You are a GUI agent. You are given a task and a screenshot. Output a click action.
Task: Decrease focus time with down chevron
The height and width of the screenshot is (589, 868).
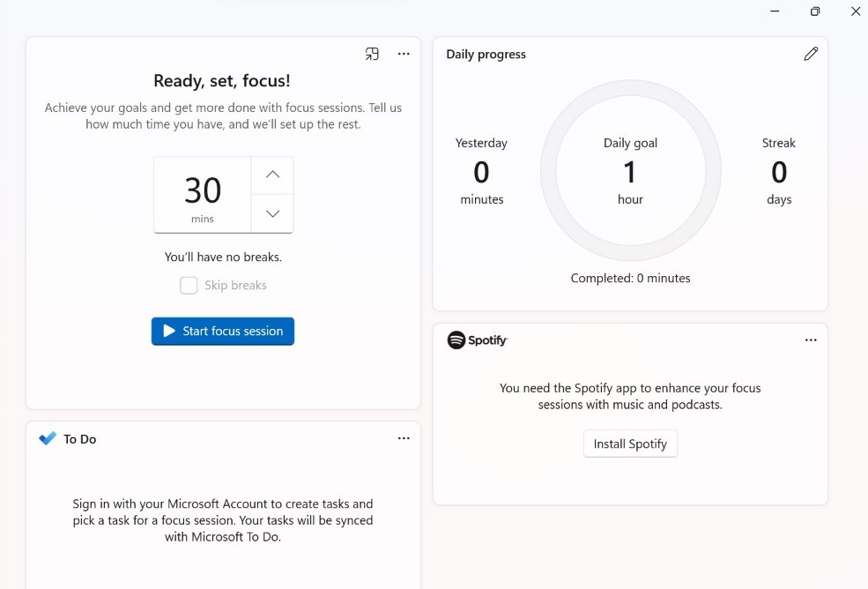tap(273, 213)
